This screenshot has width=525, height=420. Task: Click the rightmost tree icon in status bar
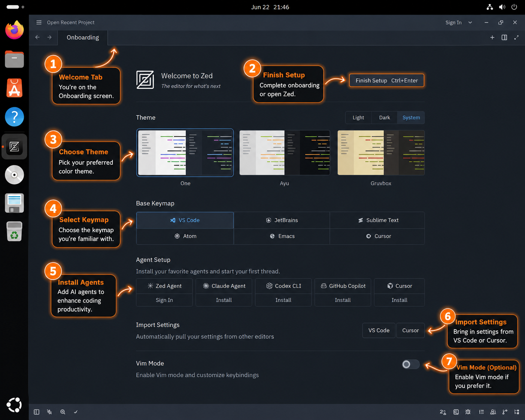tap(517, 412)
